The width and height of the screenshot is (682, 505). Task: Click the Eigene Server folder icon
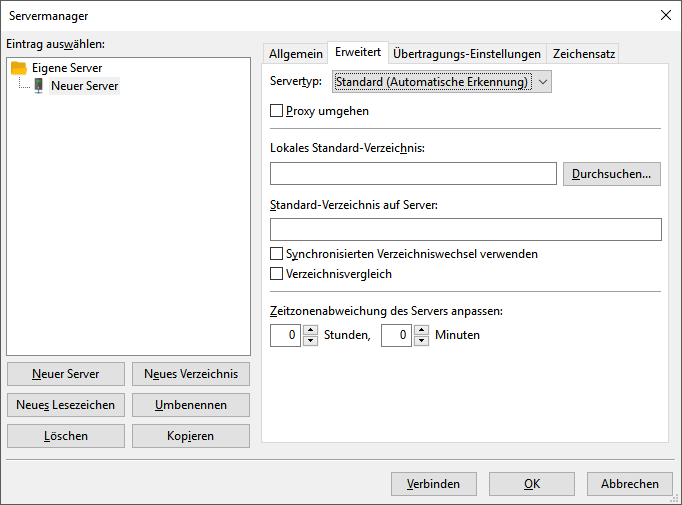19,68
